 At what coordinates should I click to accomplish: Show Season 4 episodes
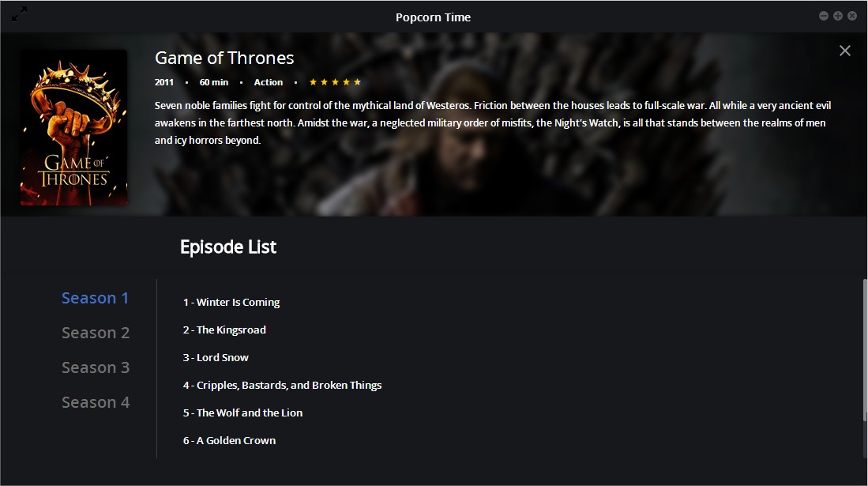(x=96, y=402)
